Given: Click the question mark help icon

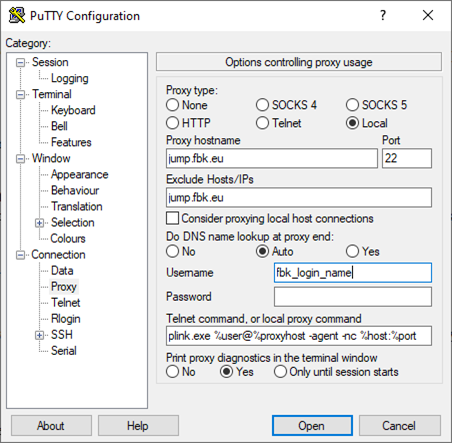Looking at the screenshot, I should pos(383,15).
